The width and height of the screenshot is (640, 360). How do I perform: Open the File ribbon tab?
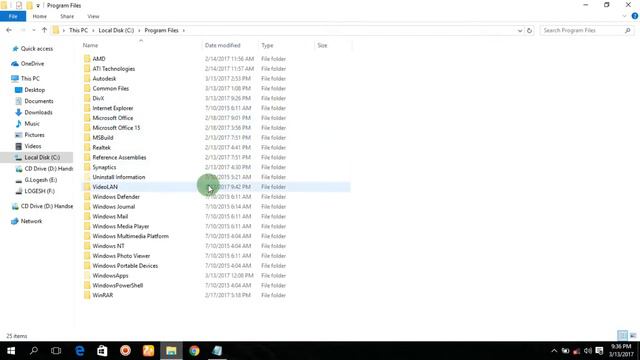13,16
